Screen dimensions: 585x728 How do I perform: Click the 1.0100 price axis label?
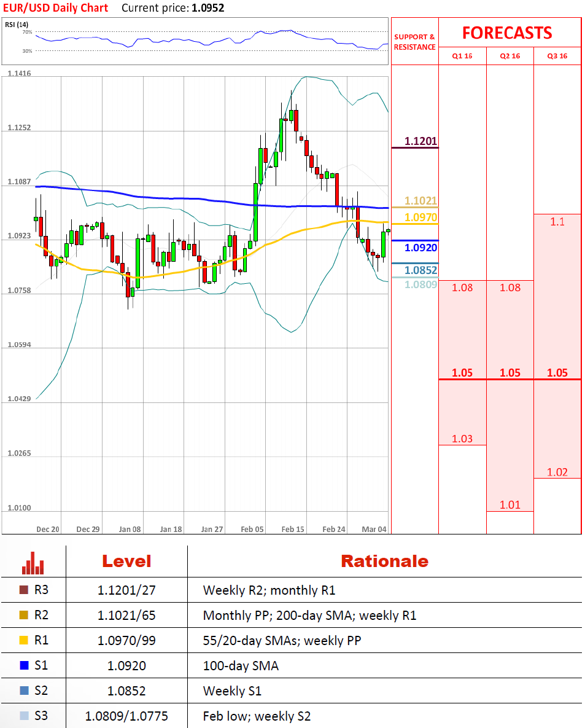tap(20, 507)
